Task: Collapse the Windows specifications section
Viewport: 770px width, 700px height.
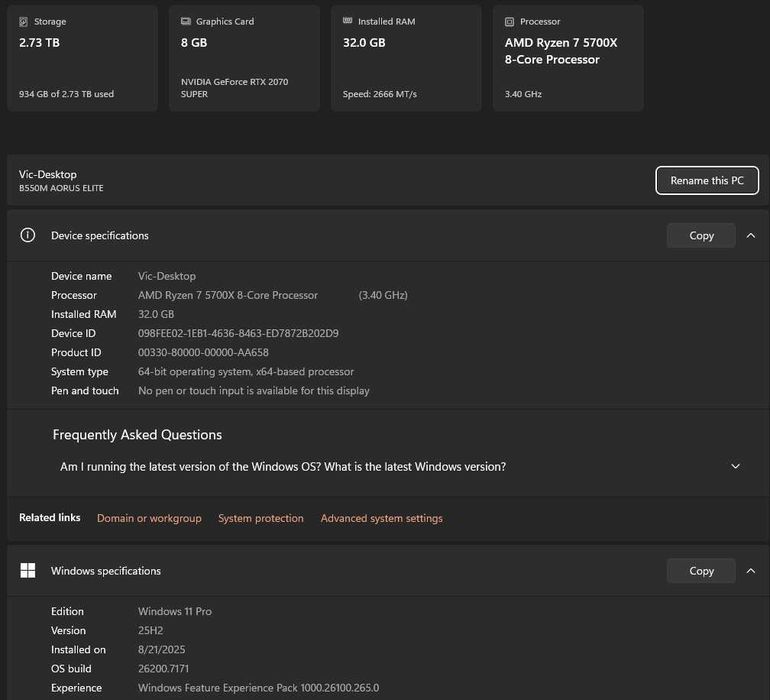Action: [751, 571]
